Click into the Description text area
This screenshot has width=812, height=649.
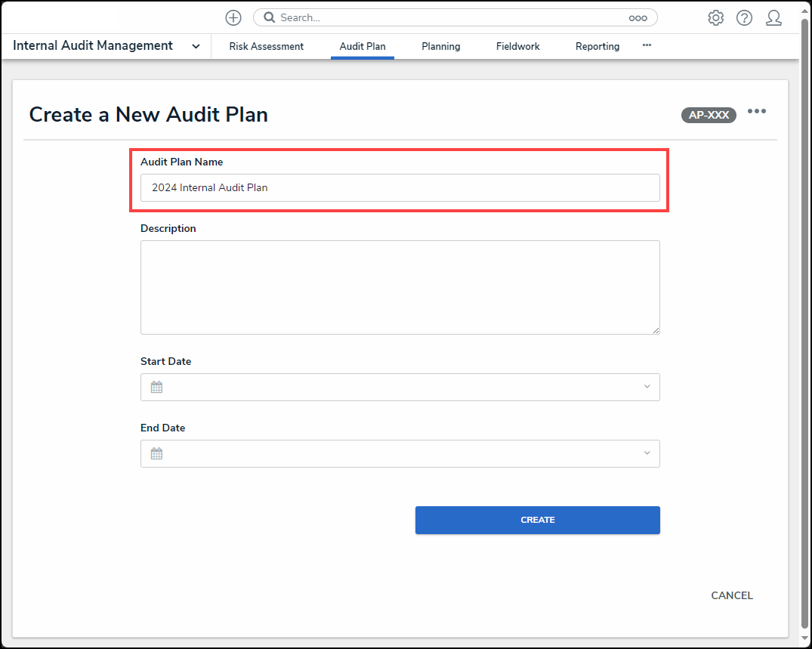(400, 287)
